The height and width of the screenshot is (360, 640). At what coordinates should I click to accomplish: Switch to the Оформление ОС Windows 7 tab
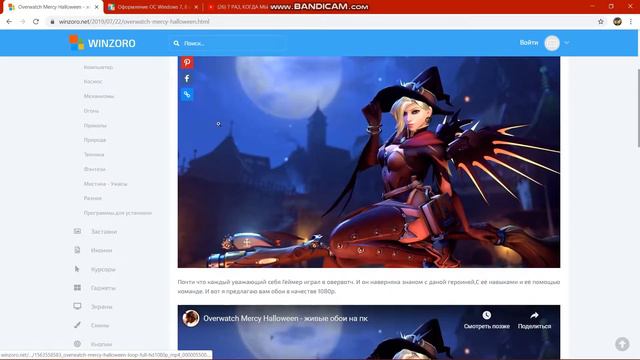tap(152, 7)
